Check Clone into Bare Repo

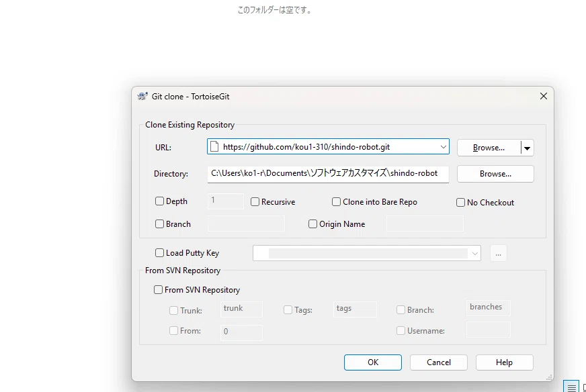tap(337, 202)
